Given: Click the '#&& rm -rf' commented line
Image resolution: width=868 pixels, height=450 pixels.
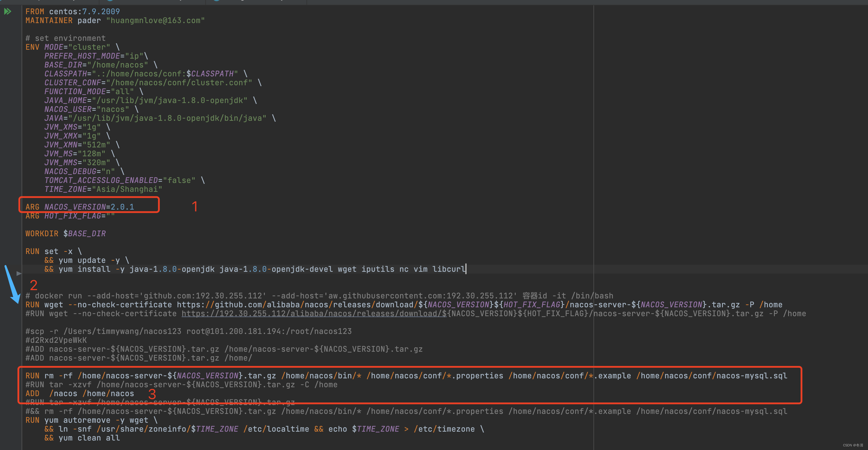Looking at the screenshot, I should pyautogui.click(x=406, y=411).
